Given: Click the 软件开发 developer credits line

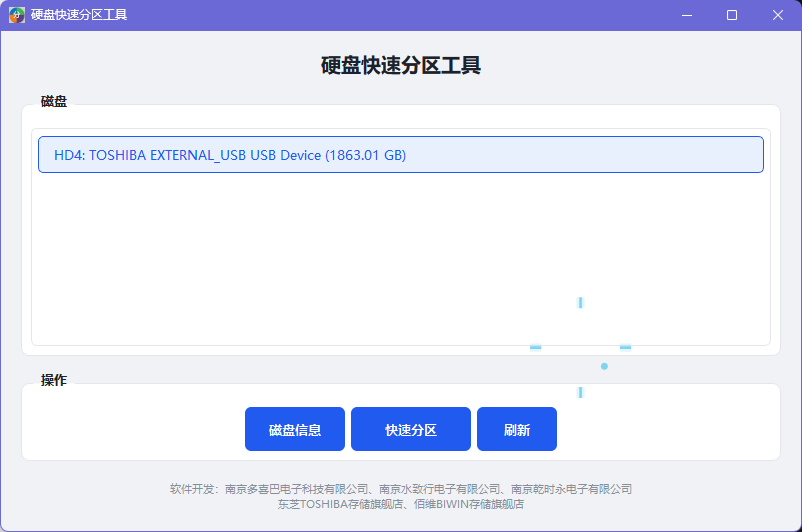Looking at the screenshot, I should pos(400,489).
